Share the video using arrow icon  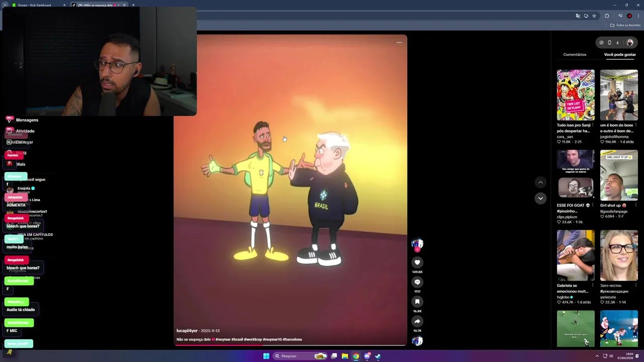click(417, 321)
